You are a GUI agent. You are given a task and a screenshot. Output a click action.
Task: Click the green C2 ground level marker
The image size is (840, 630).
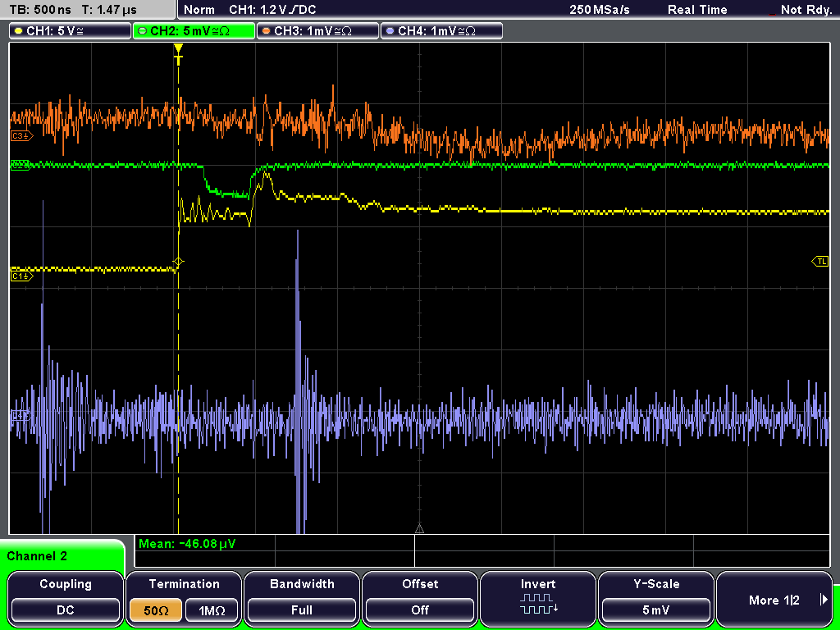tap(21, 165)
